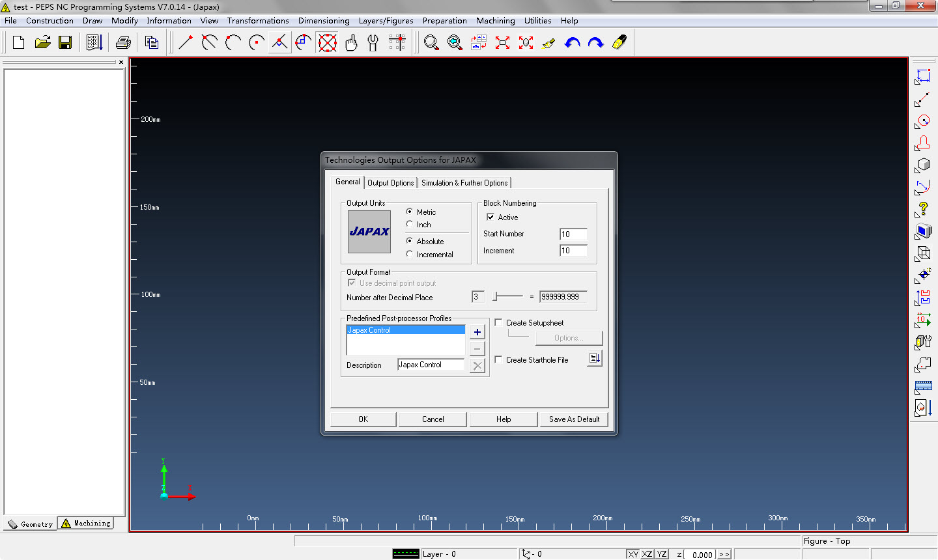Click the blue ruler icon in right toolbar
The image size is (938, 560).
pyautogui.click(x=922, y=387)
